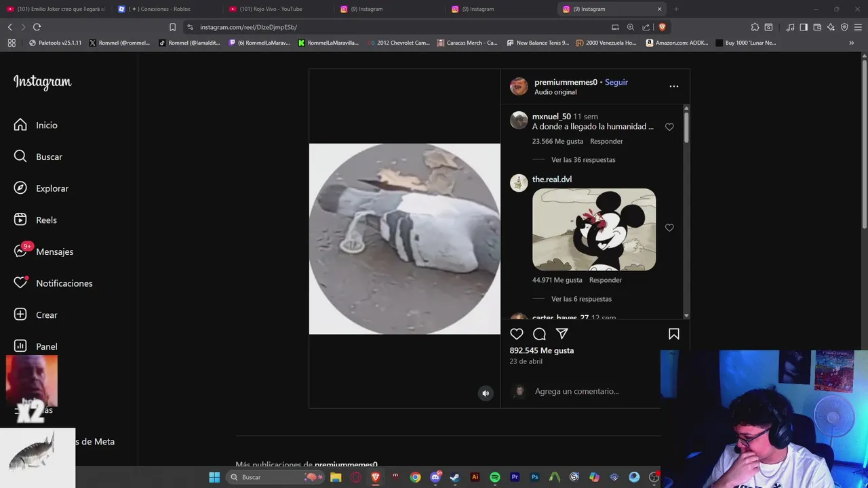View 44.971 Me gusta on comment

557,280
